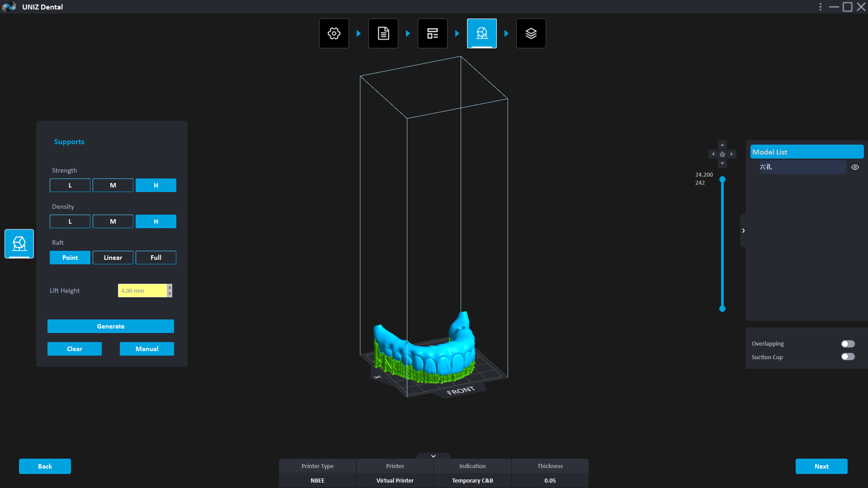Choose Linear raft type
This screenshot has width=868, height=488.
[x=113, y=258]
